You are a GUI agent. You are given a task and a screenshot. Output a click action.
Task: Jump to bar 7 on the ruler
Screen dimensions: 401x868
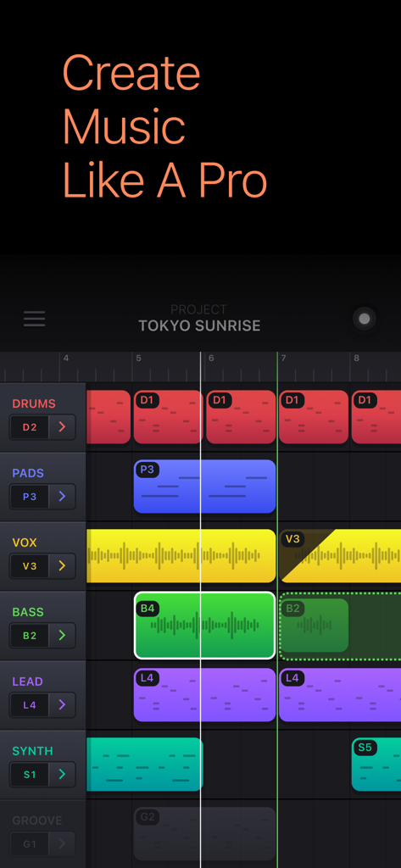283,359
